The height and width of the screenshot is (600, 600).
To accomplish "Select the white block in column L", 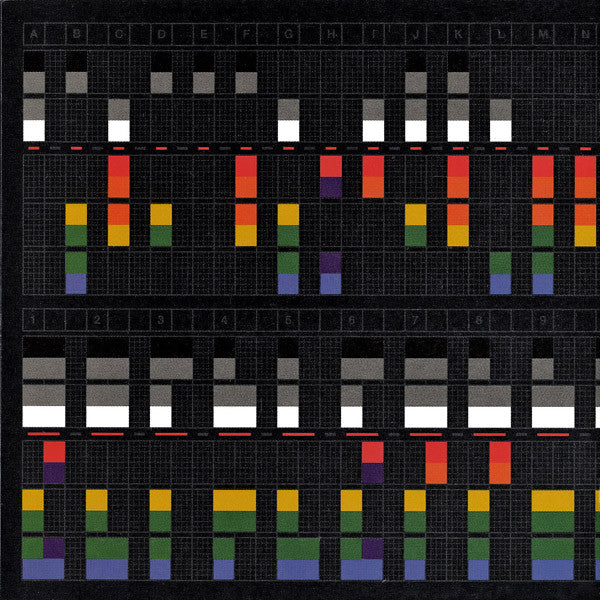I will click(x=501, y=131).
